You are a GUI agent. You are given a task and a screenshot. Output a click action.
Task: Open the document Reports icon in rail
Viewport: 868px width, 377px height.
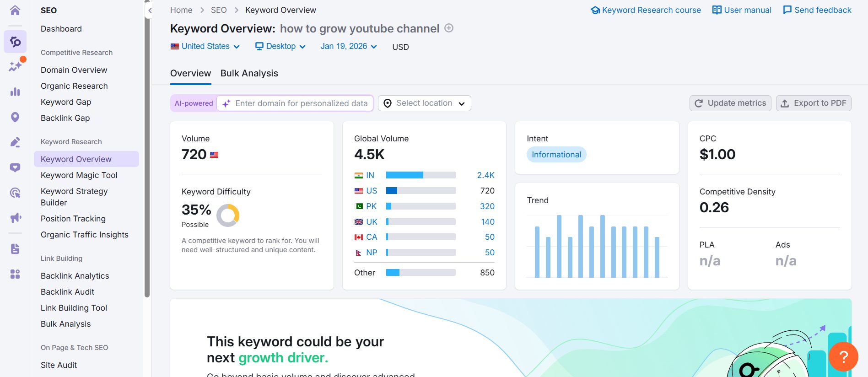point(15,249)
